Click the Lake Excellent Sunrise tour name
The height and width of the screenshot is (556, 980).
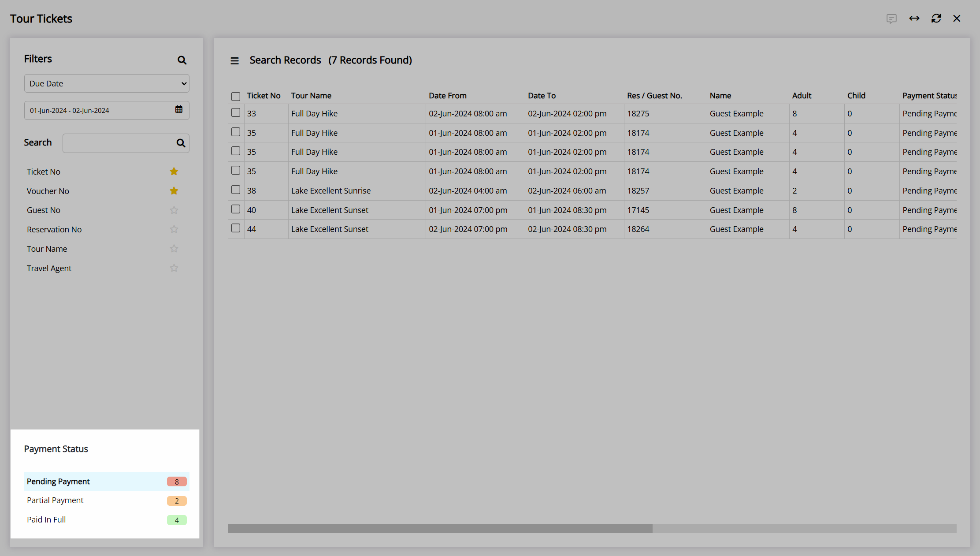[x=331, y=190]
